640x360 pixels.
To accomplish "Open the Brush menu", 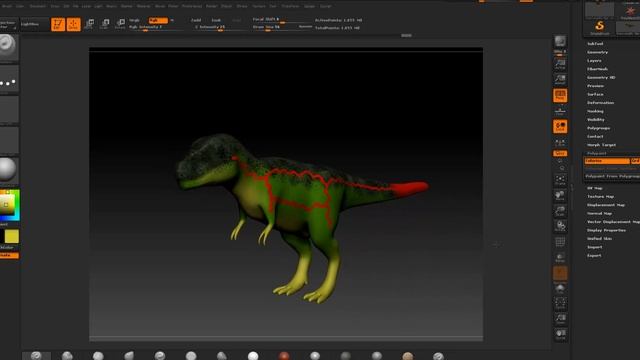I will (7, 6).
